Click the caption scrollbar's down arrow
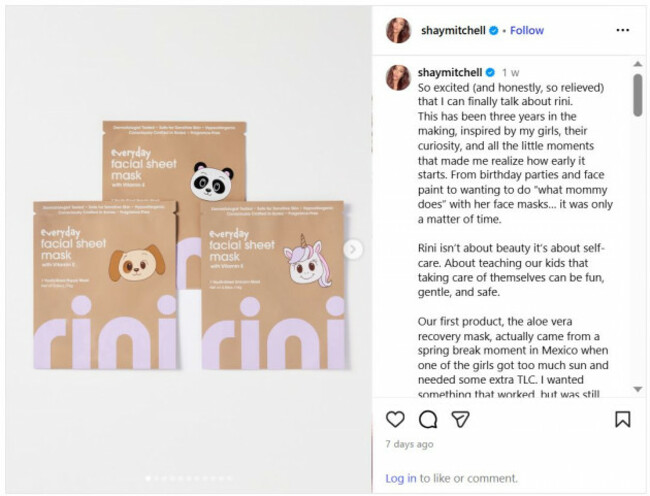Image resolution: width=650 pixels, height=496 pixels. [x=637, y=388]
